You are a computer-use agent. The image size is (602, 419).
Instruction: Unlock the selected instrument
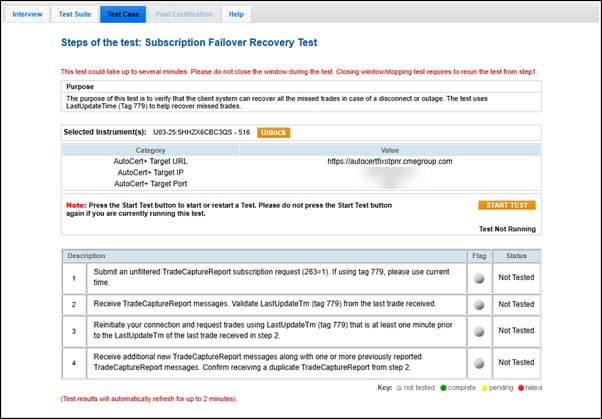tap(273, 132)
